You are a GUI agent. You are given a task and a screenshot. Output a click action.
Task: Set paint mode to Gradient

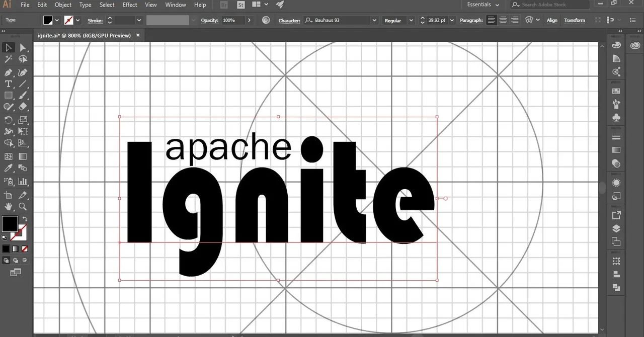coord(15,248)
